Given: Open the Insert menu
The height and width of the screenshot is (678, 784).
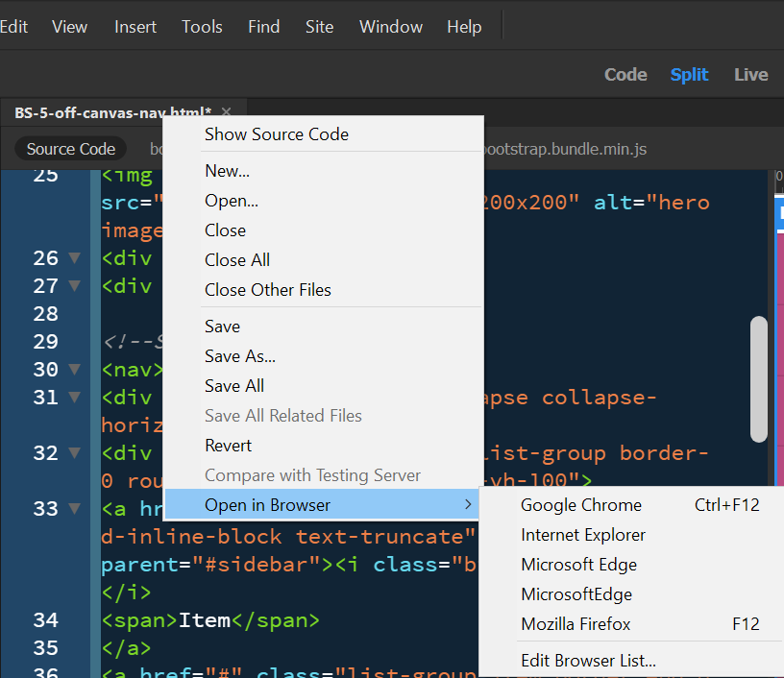Looking at the screenshot, I should pyautogui.click(x=135, y=26).
